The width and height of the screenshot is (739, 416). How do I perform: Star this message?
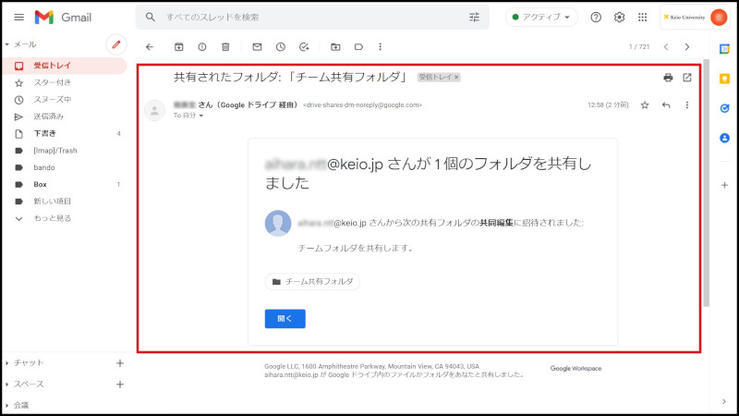[x=645, y=105]
